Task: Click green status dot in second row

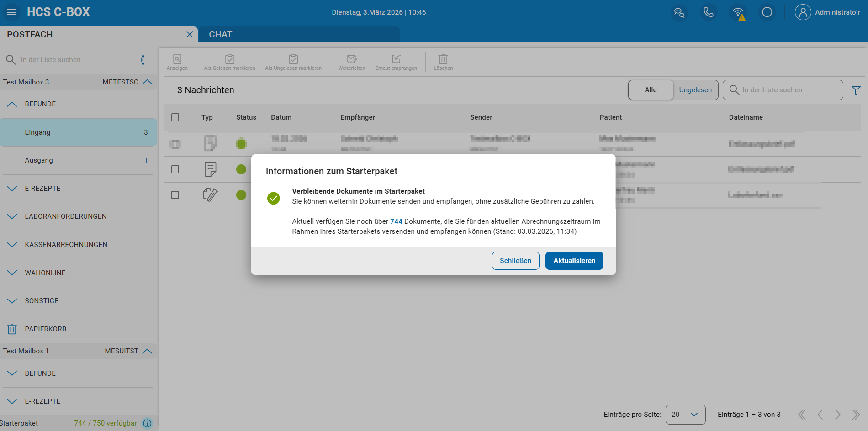Action: tap(241, 169)
